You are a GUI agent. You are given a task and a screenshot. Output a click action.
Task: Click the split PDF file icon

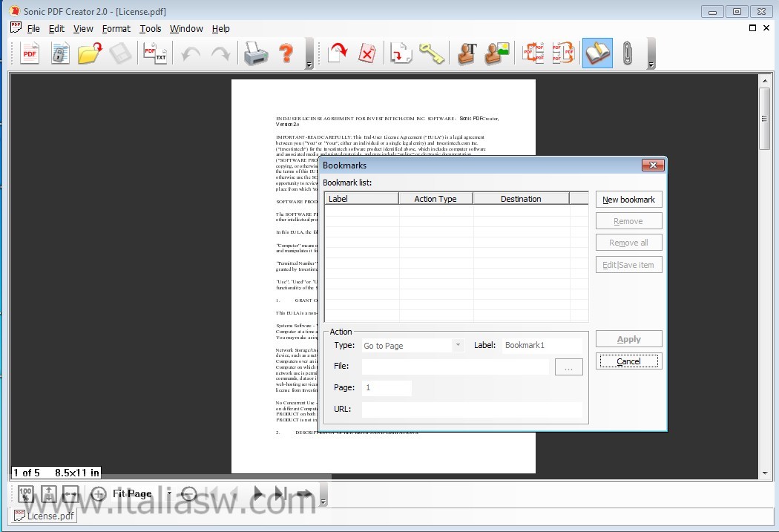point(563,53)
